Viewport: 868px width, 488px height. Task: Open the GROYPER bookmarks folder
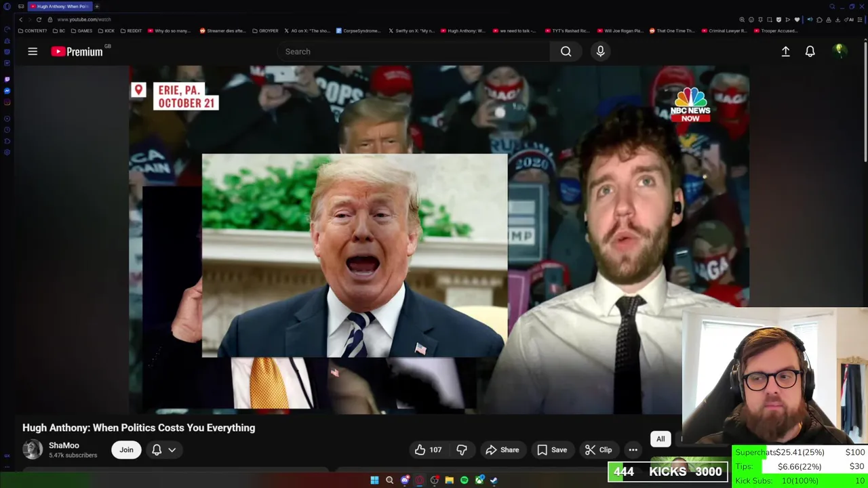click(265, 30)
